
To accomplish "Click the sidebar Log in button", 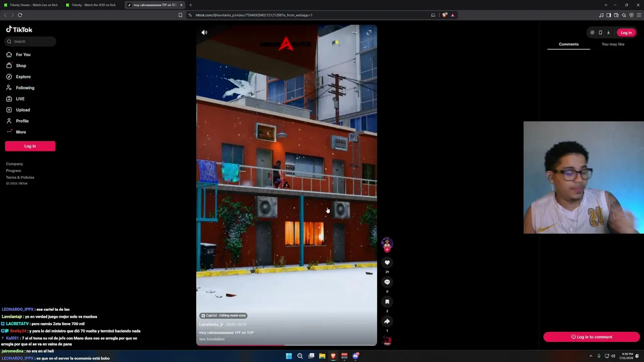I will [30, 146].
